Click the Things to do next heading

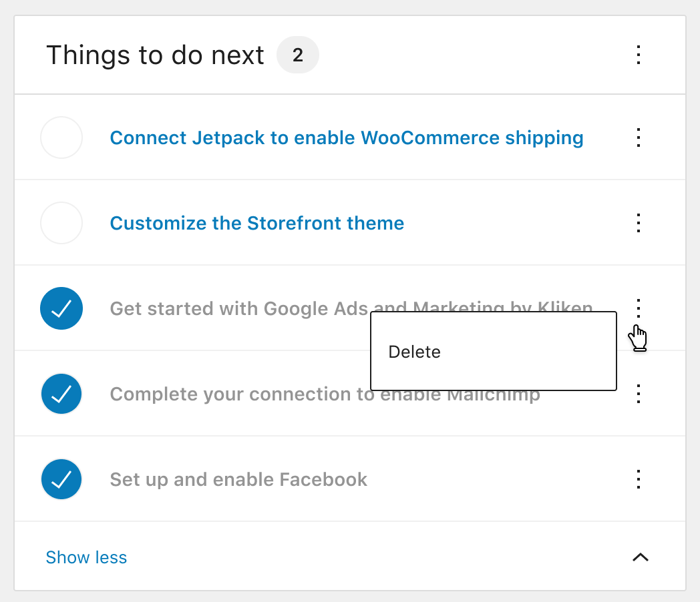point(154,55)
